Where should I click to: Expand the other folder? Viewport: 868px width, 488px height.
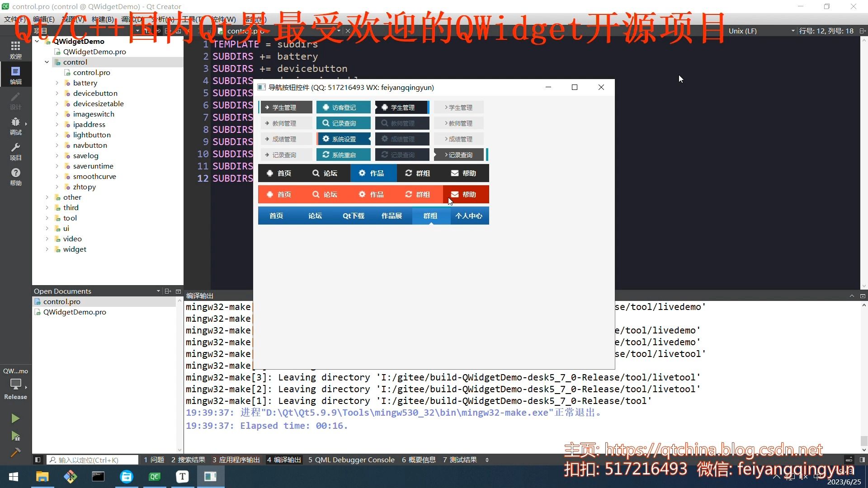[x=47, y=197]
